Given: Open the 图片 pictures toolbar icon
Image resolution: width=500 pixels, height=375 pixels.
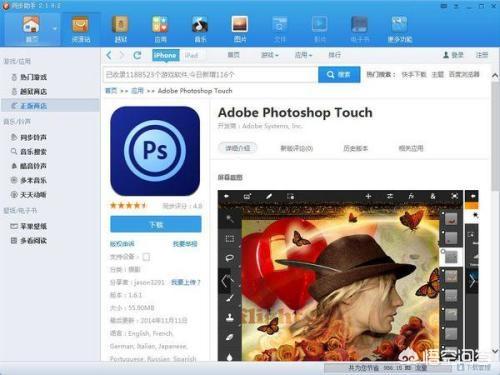Looking at the screenshot, I should click(x=240, y=29).
